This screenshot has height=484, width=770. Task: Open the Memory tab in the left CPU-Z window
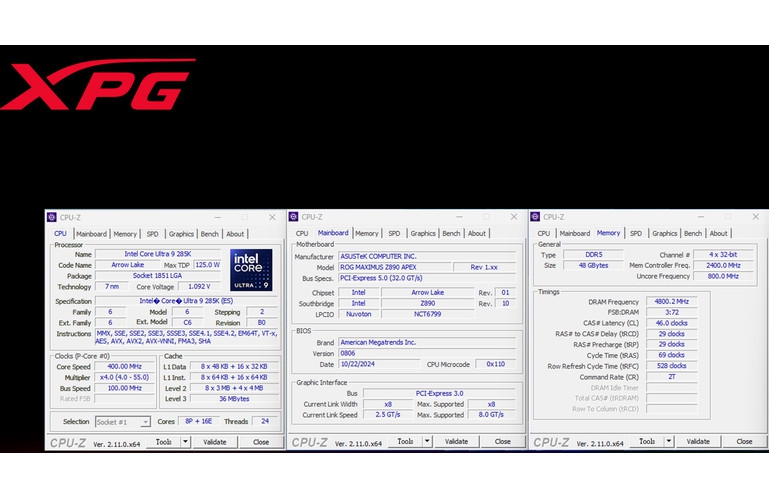point(125,234)
